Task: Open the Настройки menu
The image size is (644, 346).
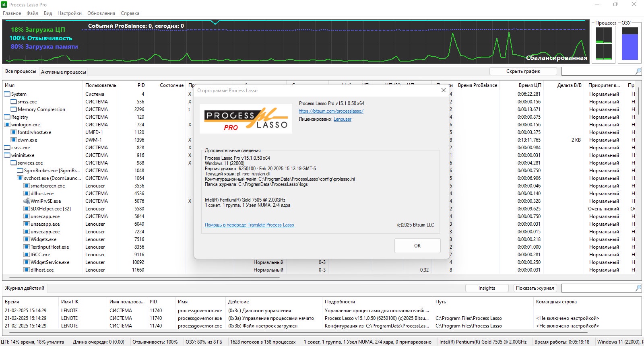Action: click(x=70, y=13)
